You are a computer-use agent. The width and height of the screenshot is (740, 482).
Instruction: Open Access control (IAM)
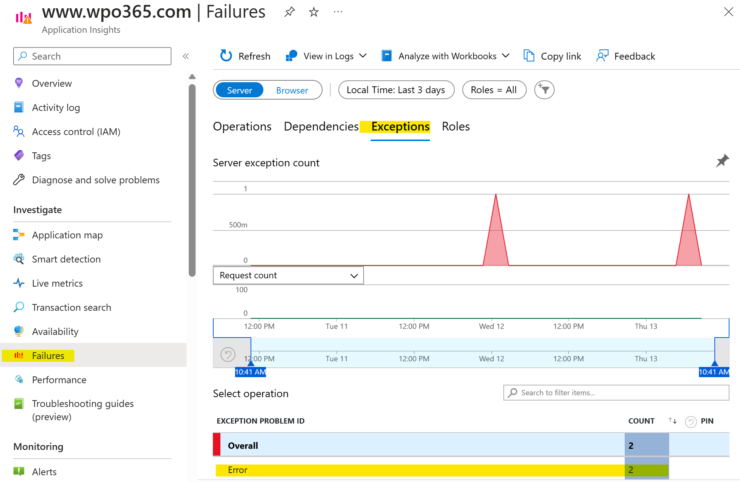click(x=76, y=132)
